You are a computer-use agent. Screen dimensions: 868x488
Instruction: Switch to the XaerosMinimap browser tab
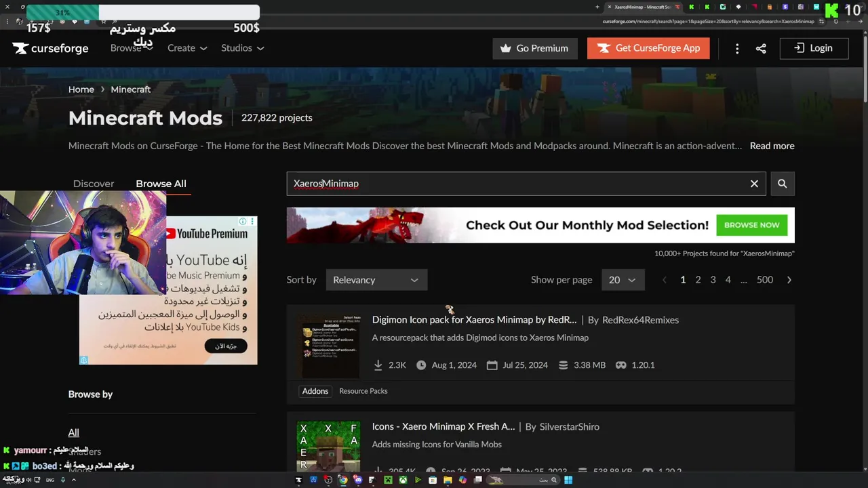click(644, 7)
